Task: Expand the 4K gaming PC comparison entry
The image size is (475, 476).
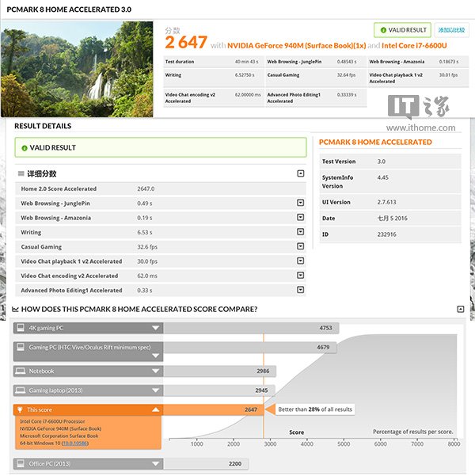Action: pos(155,327)
